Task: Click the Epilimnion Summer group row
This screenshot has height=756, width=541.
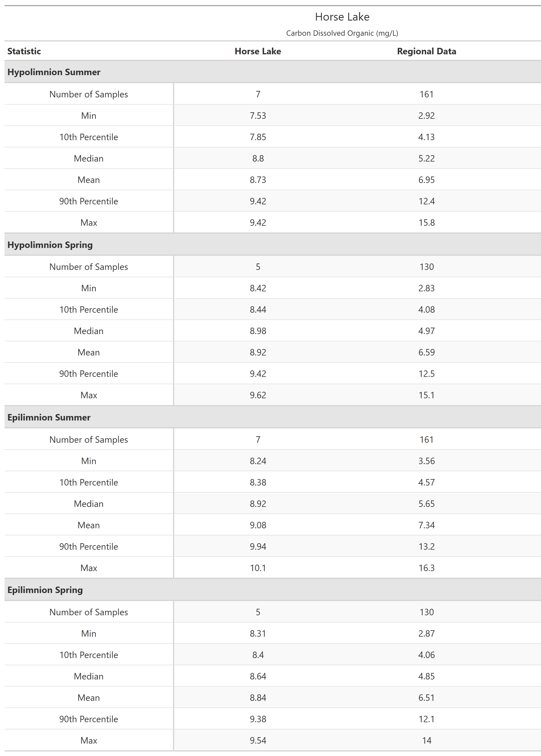Action: [49, 417]
